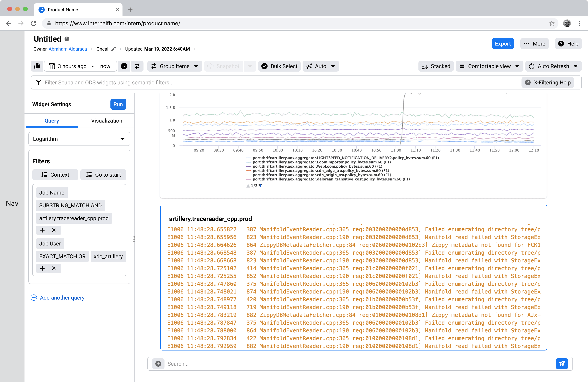
Task: Open the Comfortable view dropdown
Action: tap(489, 66)
